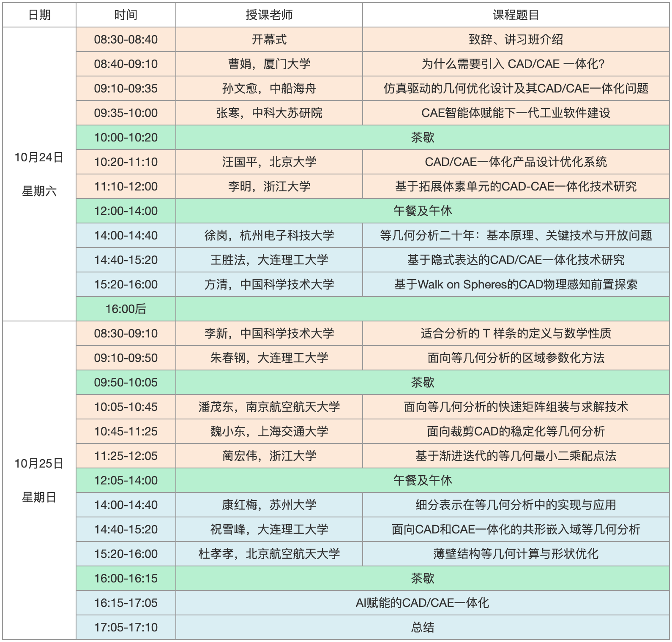The width and height of the screenshot is (672, 642).
Task: Click speaker 徐岗，杭州电子科技大学
Action: click(x=269, y=235)
